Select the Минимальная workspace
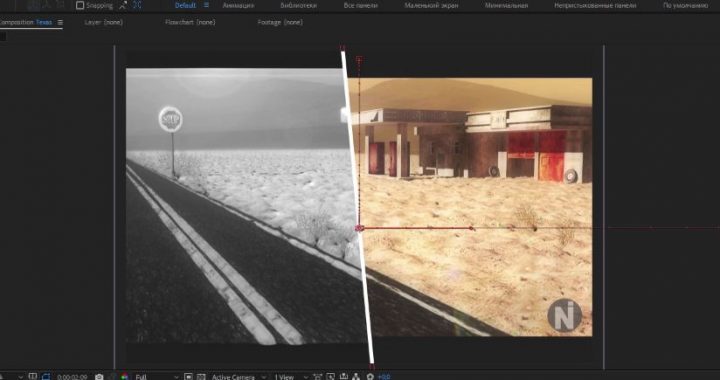The image size is (720, 380). 506,6
